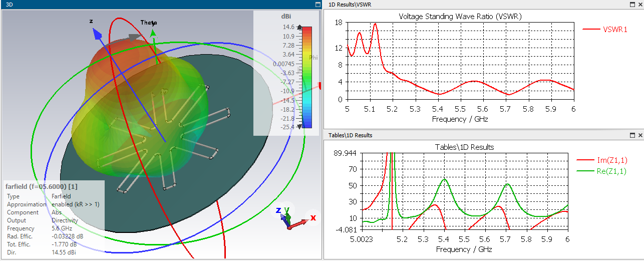Click the Output value Directivity
644x261 pixels.
(x=65, y=220)
